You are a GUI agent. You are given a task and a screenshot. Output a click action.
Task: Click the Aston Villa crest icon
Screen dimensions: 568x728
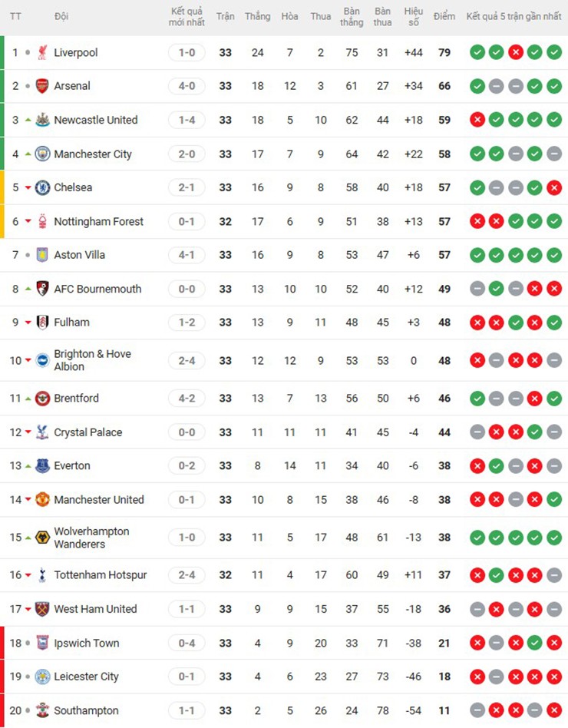[x=42, y=255]
